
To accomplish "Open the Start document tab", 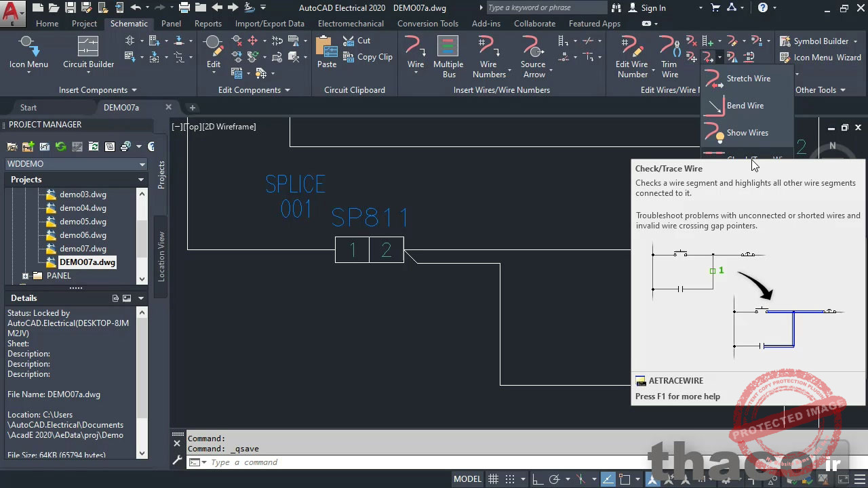I will point(28,108).
